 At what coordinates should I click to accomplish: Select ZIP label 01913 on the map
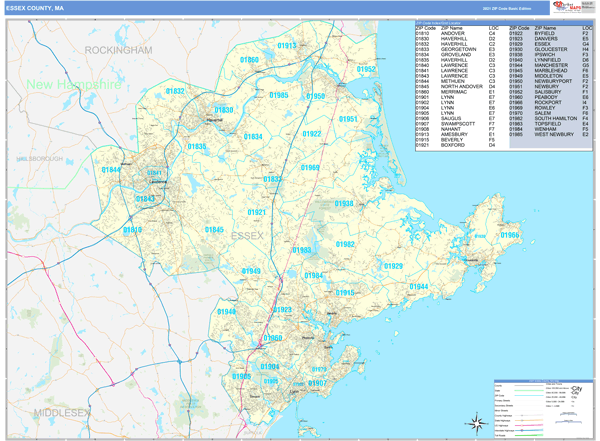(286, 46)
